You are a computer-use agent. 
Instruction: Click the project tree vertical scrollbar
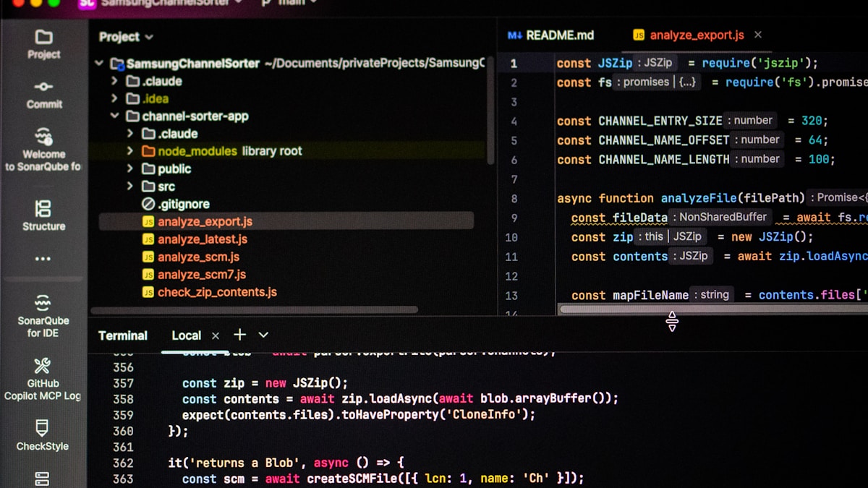click(x=490, y=110)
